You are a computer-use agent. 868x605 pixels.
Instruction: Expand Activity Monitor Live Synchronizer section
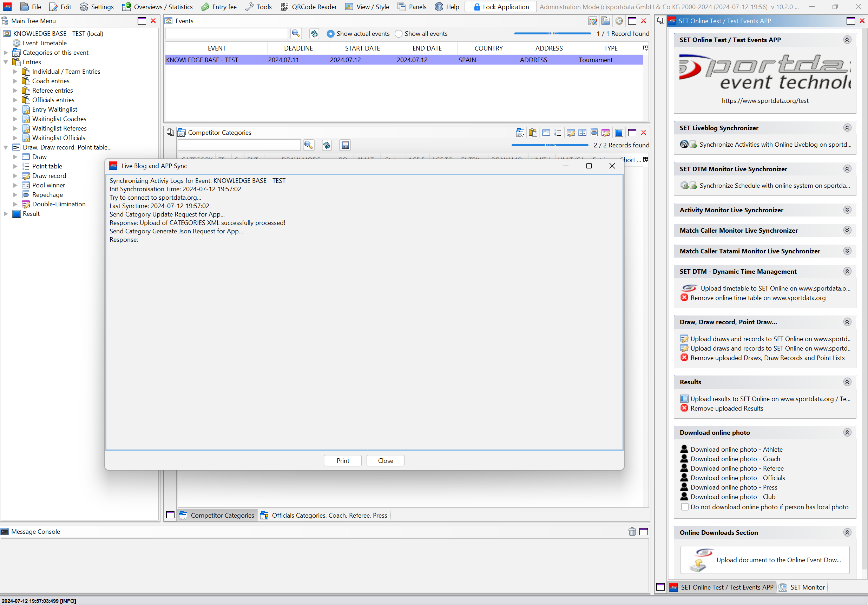pos(847,210)
